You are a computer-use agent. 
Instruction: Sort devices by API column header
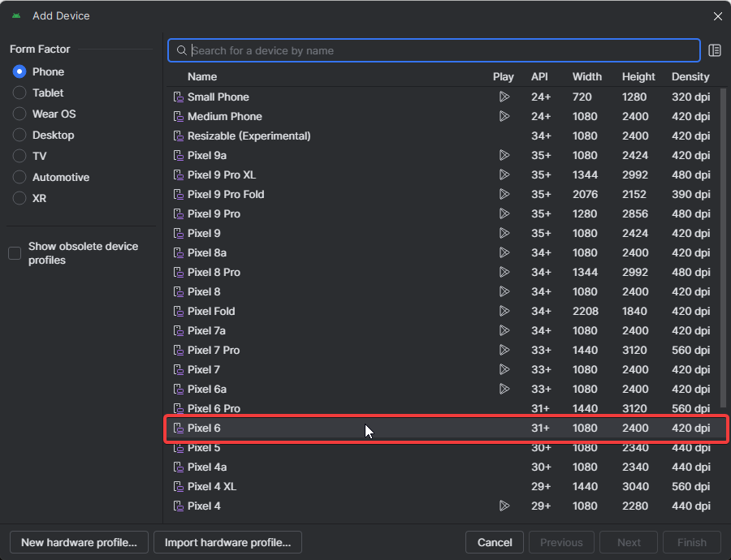(x=539, y=77)
